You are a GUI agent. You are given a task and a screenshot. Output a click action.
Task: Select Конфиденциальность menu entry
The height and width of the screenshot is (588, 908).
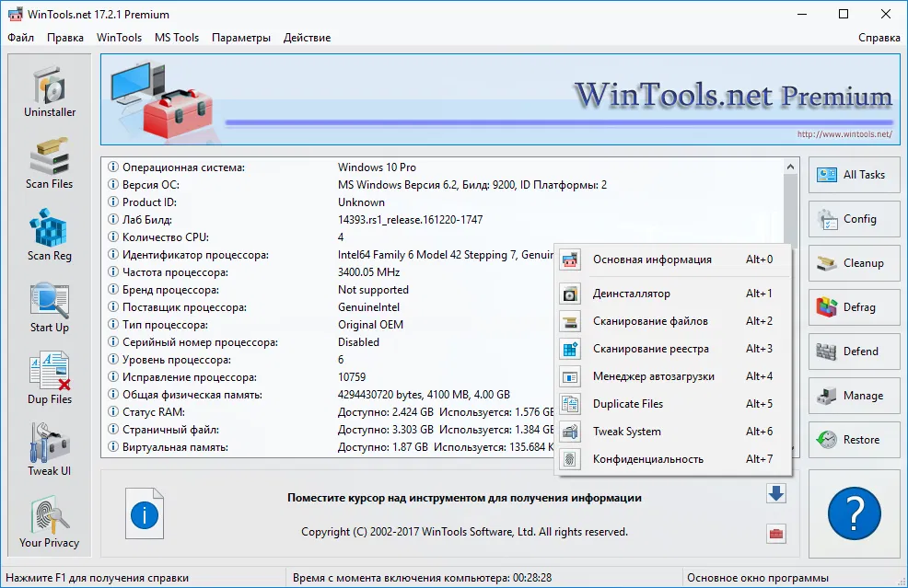tap(672, 459)
